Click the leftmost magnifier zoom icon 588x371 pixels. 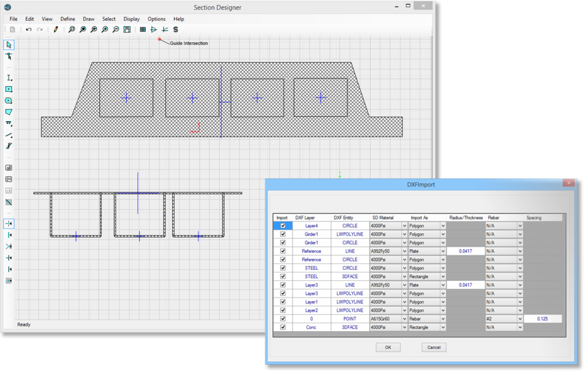point(72,29)
